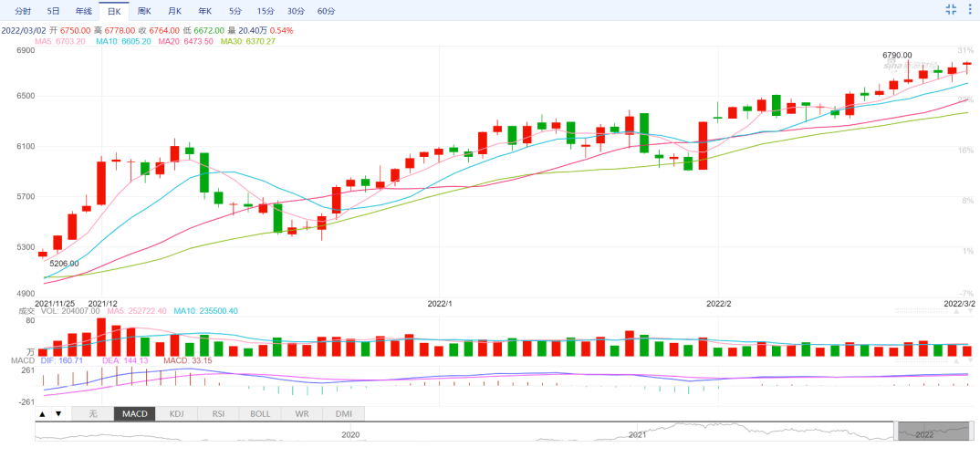Image resolution: width=980 pixels, height=458 pixels.
Task: Click the exit fullscreen icon at top right
Action: click(x=951, y=10)
